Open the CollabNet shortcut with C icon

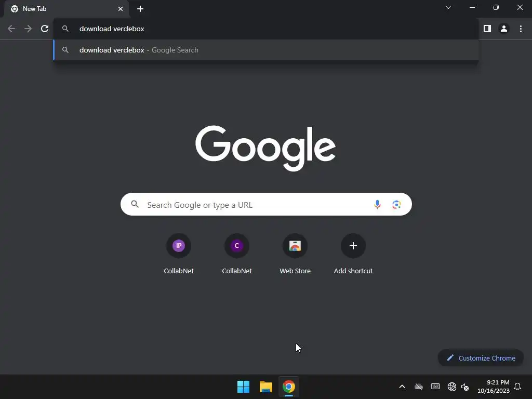point(237,253)
